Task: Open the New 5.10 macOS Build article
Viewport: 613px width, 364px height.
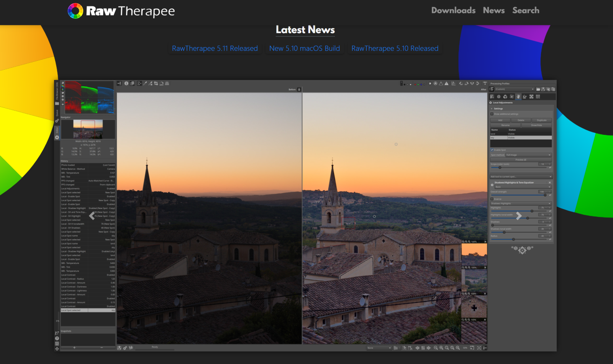Action: coord(305,49)
